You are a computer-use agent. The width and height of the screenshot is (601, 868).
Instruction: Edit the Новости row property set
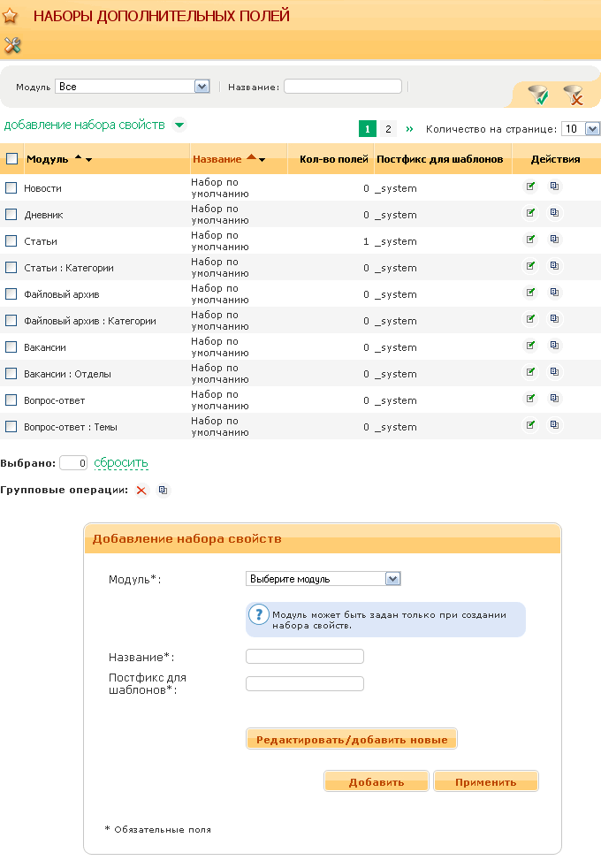530,187
